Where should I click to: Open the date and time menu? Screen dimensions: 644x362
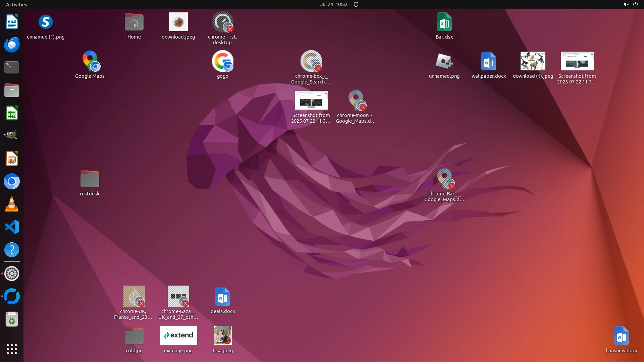click(x=333, y=4)
